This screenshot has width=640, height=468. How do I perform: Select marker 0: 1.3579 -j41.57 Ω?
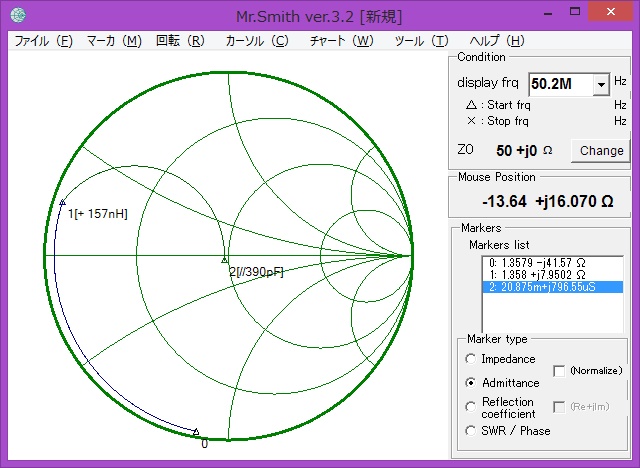click(x=553, y=263)
